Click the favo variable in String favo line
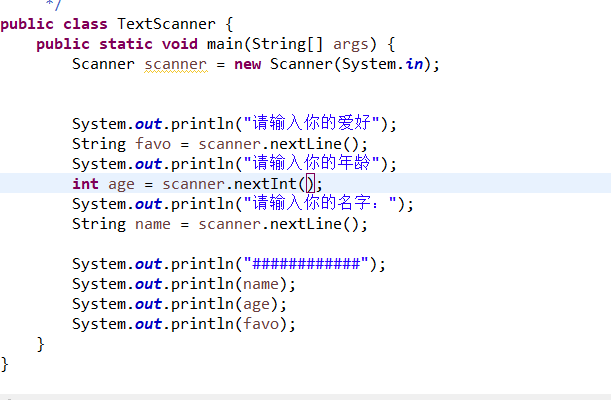The height and width of the screenshot is (400, 611). coord(153,144)
